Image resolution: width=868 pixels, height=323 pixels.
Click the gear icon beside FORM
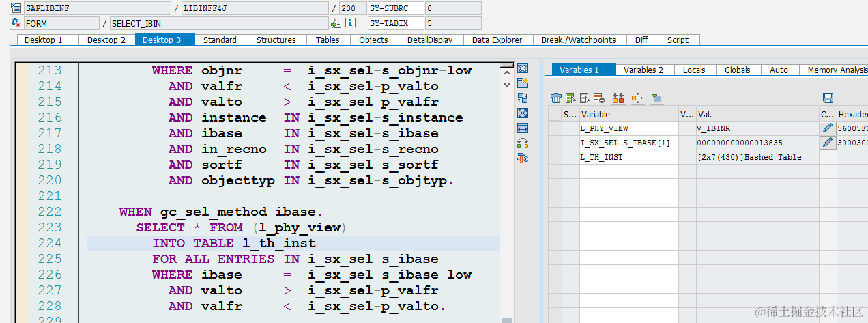tap(16, 23)
